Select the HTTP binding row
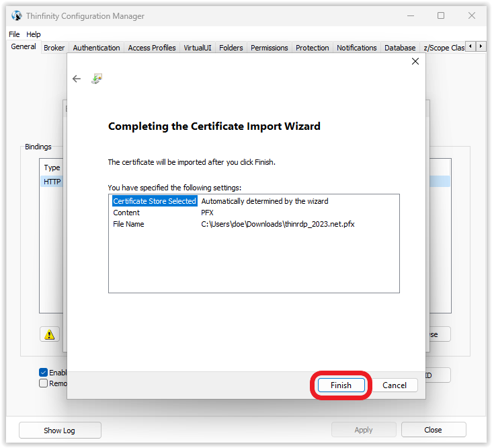The height and width of the screenshot is (448, 492). pyautogui.click(x=52, y=182)
